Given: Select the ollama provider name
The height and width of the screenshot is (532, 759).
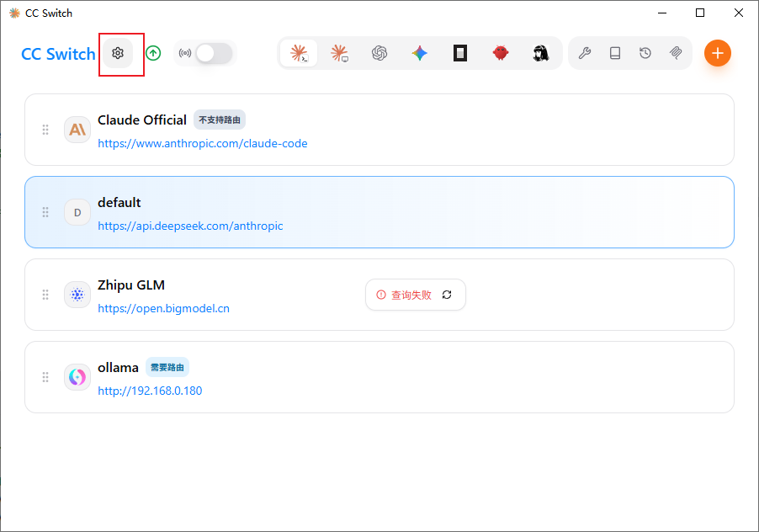Looking at the screenshot, I should coord(118,367).
